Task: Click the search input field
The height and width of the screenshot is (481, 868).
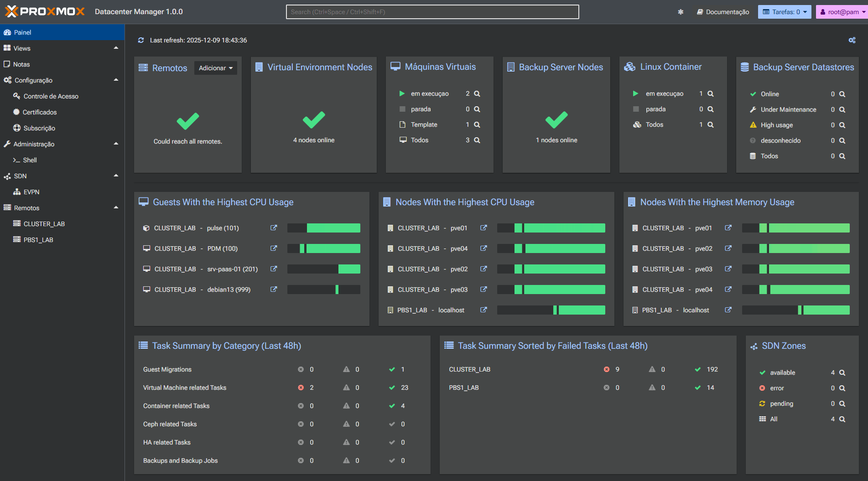Action: (x=432, y=12)
